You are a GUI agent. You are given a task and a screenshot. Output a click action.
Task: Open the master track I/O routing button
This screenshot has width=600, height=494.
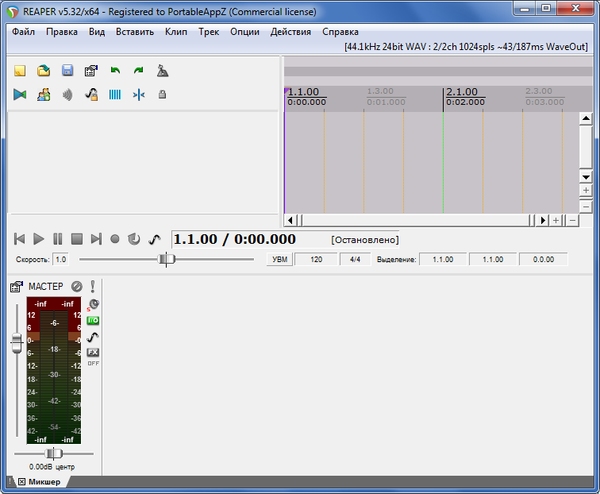coord(93,320)
